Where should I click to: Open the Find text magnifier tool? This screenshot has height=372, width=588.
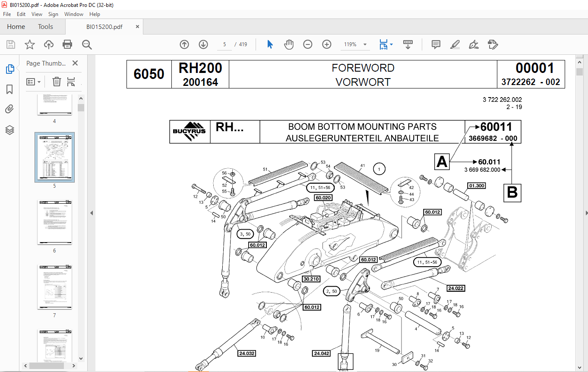[x=87, y=44]
